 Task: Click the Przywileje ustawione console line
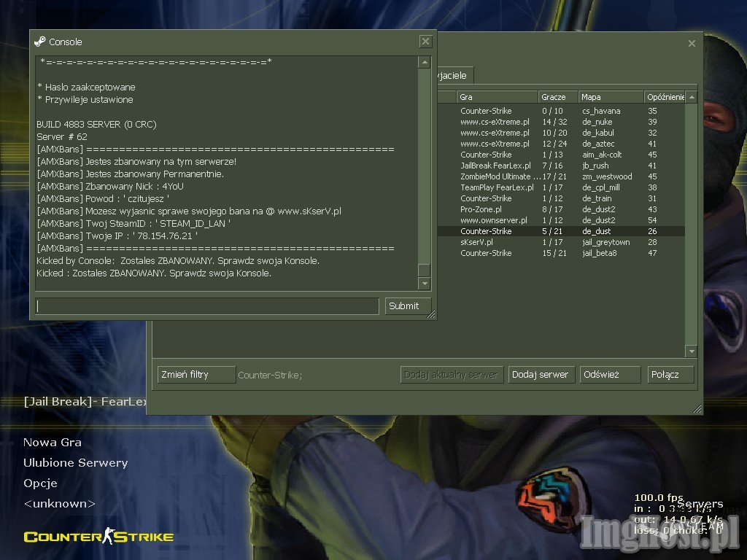click(85, 100)
